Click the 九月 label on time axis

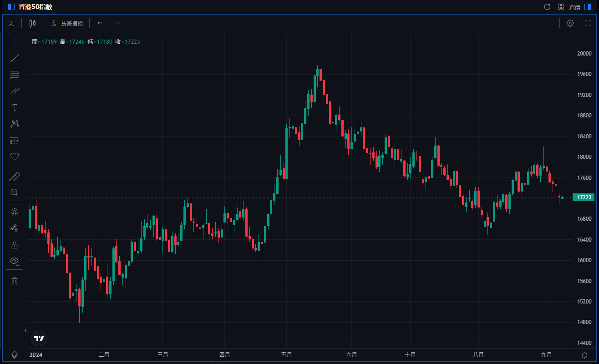pyautogui.click(x=547, y=355)
